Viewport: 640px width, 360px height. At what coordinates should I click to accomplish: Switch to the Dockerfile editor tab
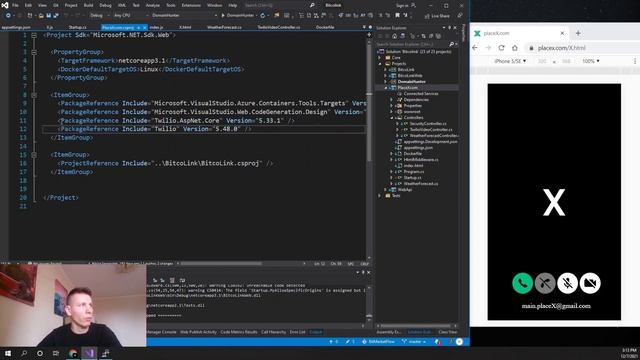point(325,27)
